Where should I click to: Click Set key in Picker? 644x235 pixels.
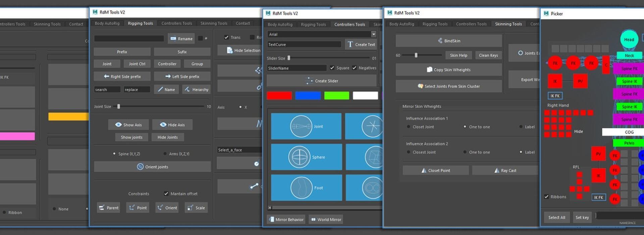[582, 218]
